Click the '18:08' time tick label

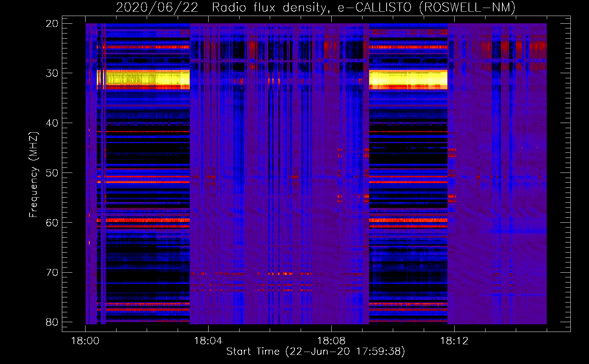pyautogui.click(x=331, y=341)
